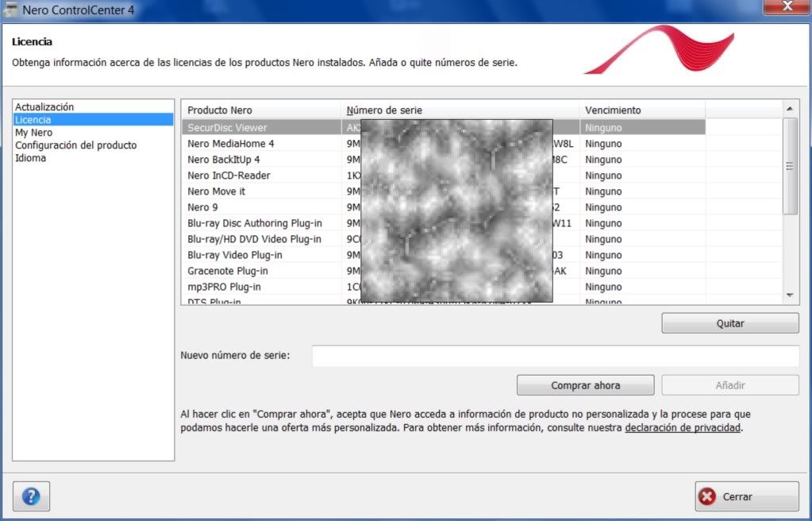This screenshot has height=521, width=812.
Task: Click Ninguno in the Gracenote Plug-in row
Action: pyautogui.click(x=603, y=271)
